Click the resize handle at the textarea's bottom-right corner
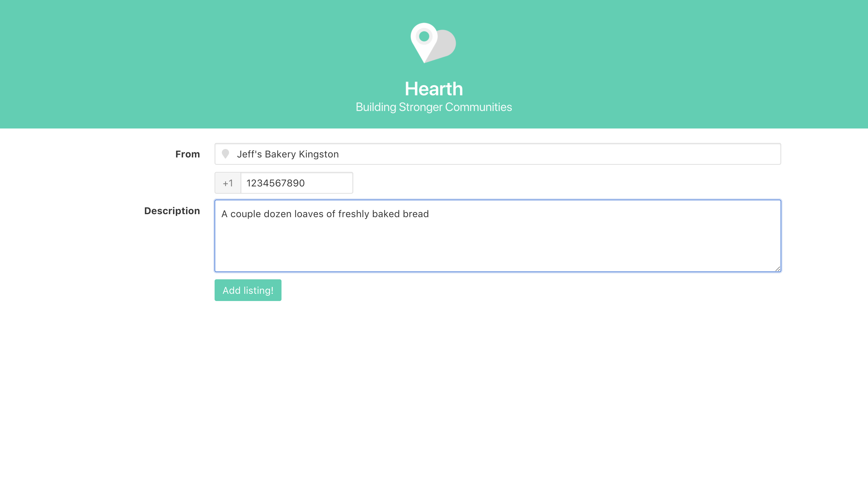The width and height of the screenshot is (868, 482). [x=778, y=268]
